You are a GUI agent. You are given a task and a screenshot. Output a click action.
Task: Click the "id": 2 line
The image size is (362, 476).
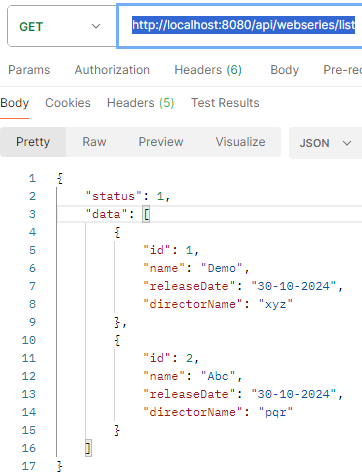point(171,358)
